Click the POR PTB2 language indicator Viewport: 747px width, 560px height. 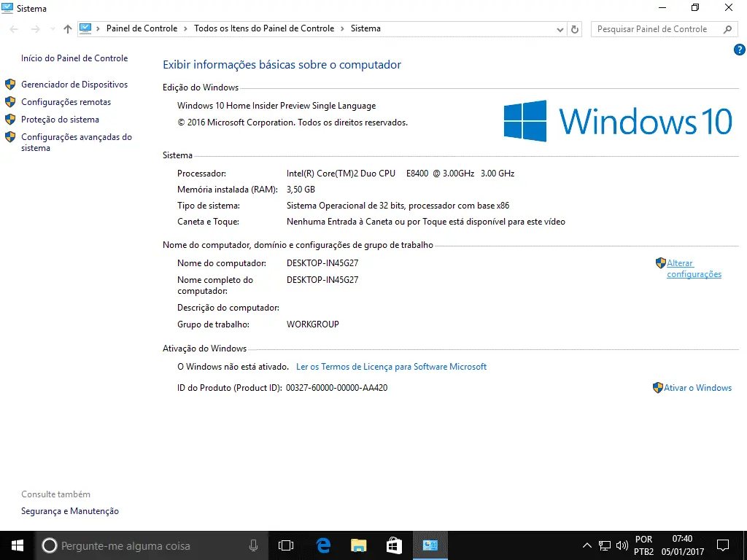pyautogui.click(x=643, y=545)
